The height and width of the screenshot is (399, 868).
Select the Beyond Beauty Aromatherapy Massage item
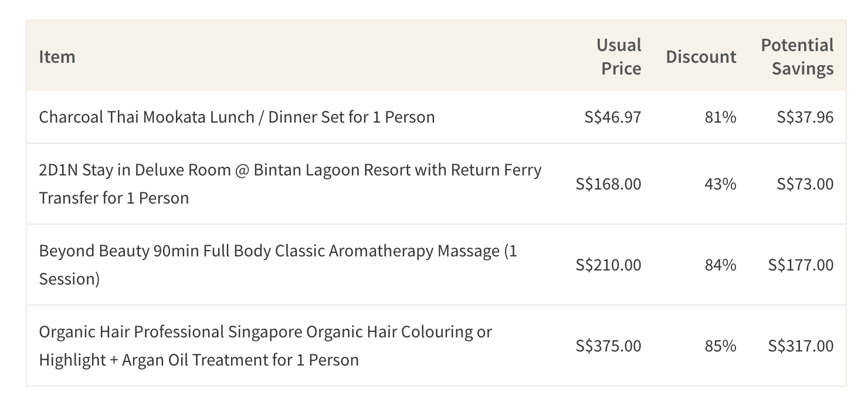pyautogui.click(x=278, y=265)
